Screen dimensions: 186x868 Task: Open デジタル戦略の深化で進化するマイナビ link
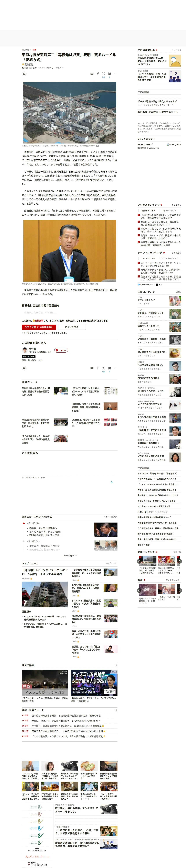pyautogui.click(x=157, y=101)
